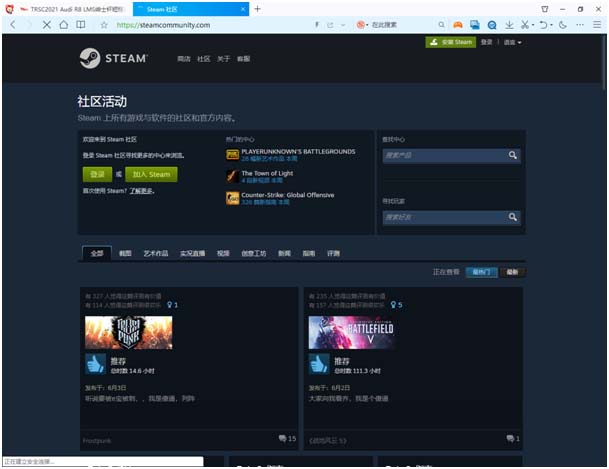Click the green 登录 button
This screenshot has width=609, height=469.
97,174
